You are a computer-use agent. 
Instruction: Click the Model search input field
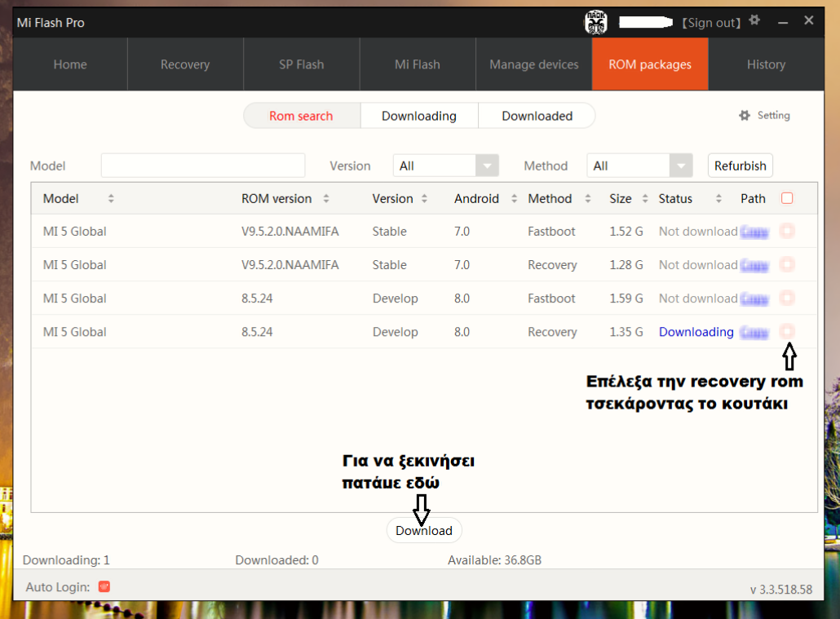click(x=203, y=166)
